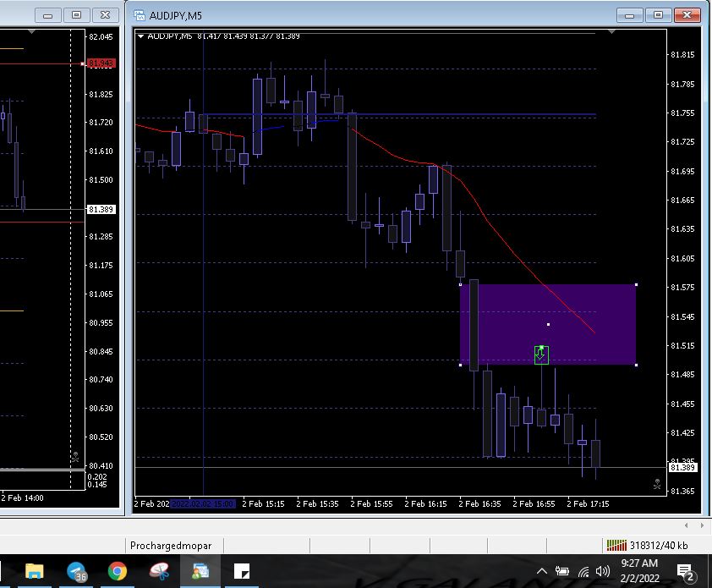Minimize the AUDJPY,M5 chart window
The height and width of the screenshot is (588, 712).
pyautogui.click(x=629, y=15)
